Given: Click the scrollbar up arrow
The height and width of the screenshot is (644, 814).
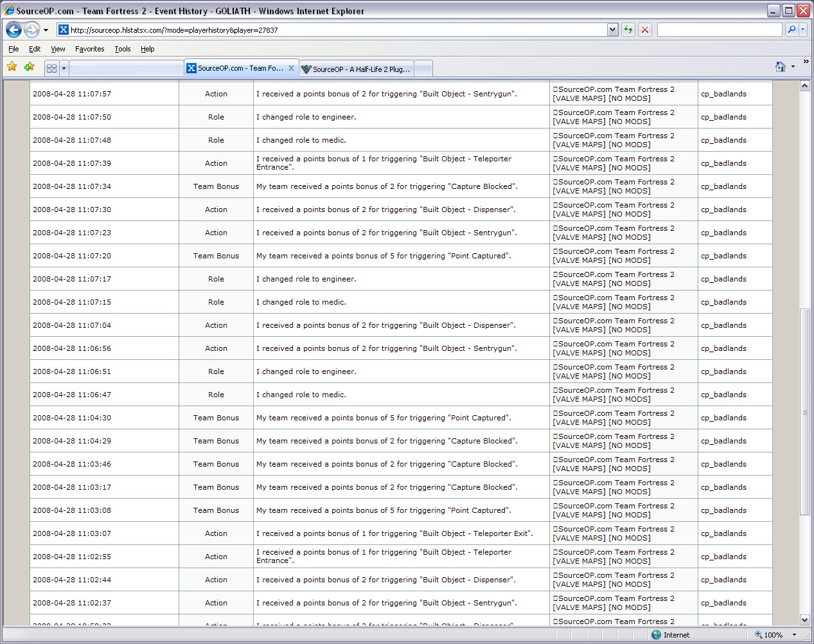Looking at the screenshot, I should tap(805, 86).
